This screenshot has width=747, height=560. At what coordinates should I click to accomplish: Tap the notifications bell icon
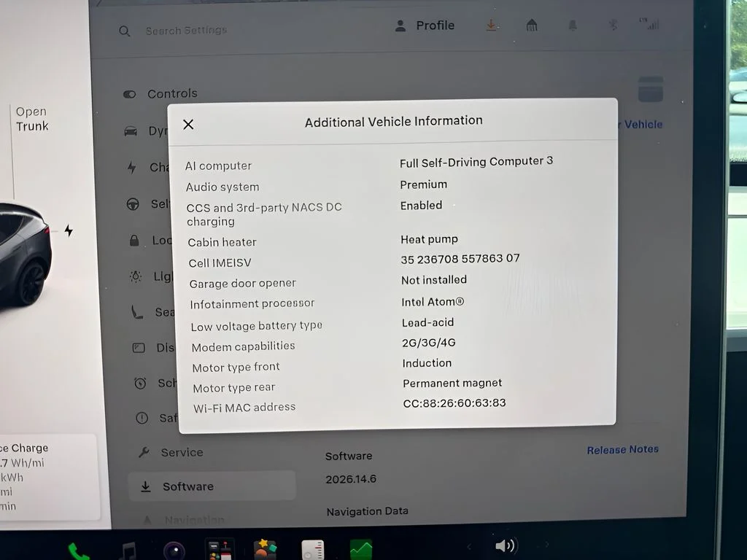[573, 25]
